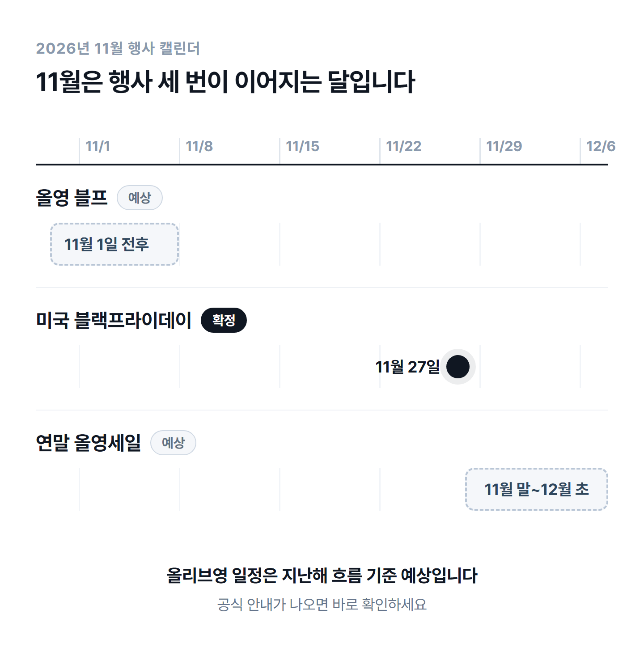Viewport: 644px width, 652px height.
Task: Click the 확정 badge beside 미국 블랙프라이데이
Action: 224,320
